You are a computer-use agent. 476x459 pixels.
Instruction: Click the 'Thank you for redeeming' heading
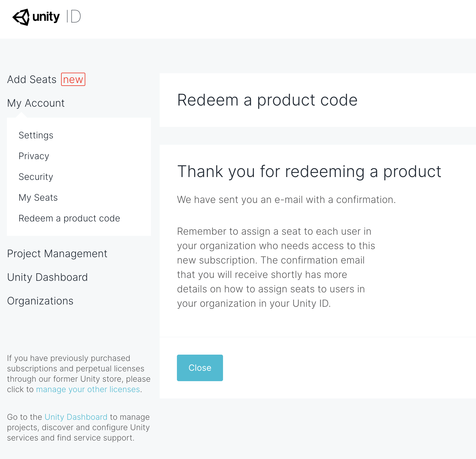click(309, 172)
